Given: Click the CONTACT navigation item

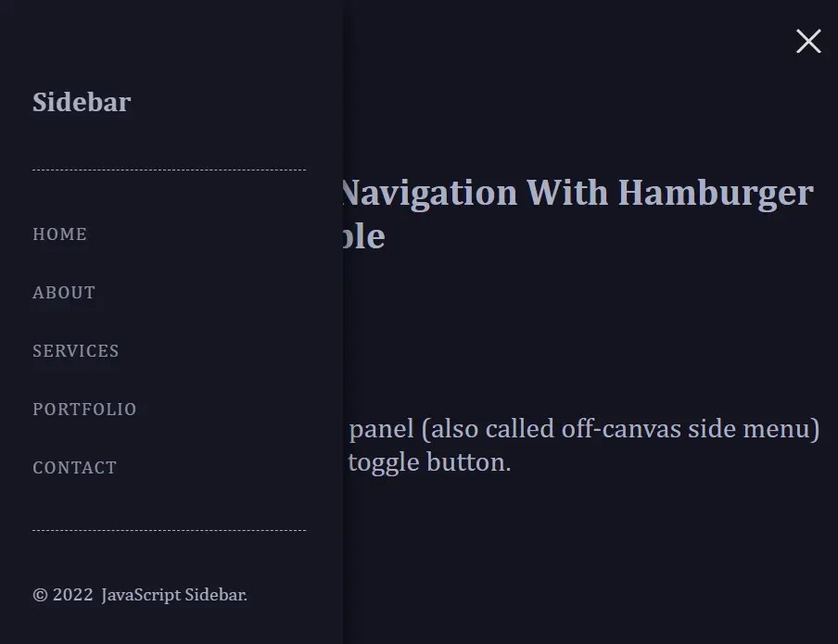Looking at the screenshot, I should point(74,468).
